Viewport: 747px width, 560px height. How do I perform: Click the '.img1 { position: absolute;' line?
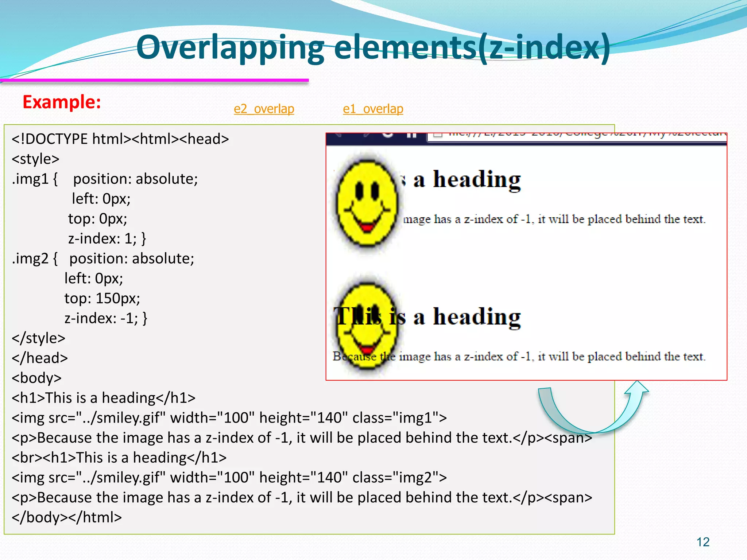[x=105, y=179]
